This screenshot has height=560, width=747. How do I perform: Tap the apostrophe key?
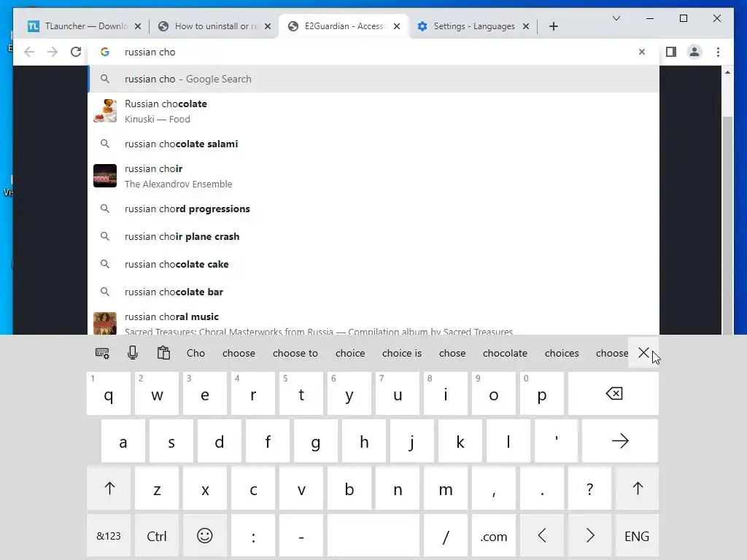(557, 441)
